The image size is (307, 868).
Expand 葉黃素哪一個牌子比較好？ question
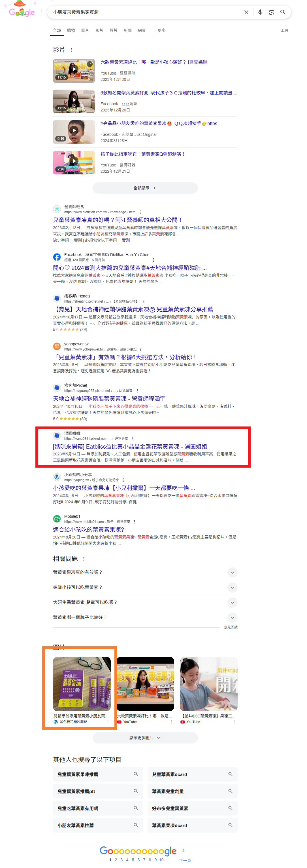click(145, 617)
